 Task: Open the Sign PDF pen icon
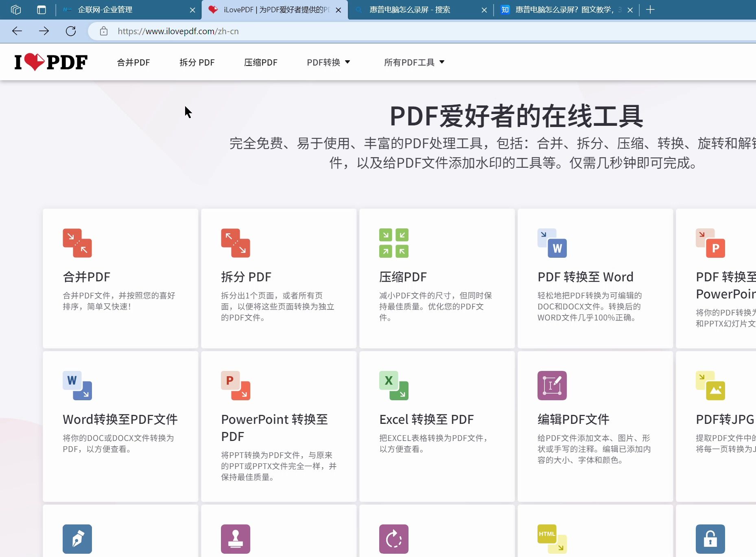[x=77, y=539]
